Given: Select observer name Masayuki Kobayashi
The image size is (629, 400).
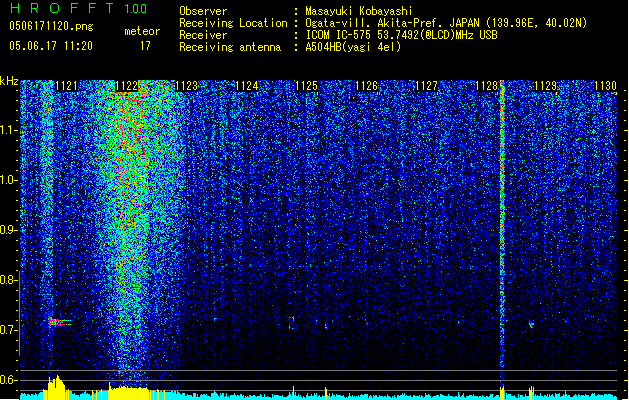Looking at the screenshot, I should click(x=359, y=11).
